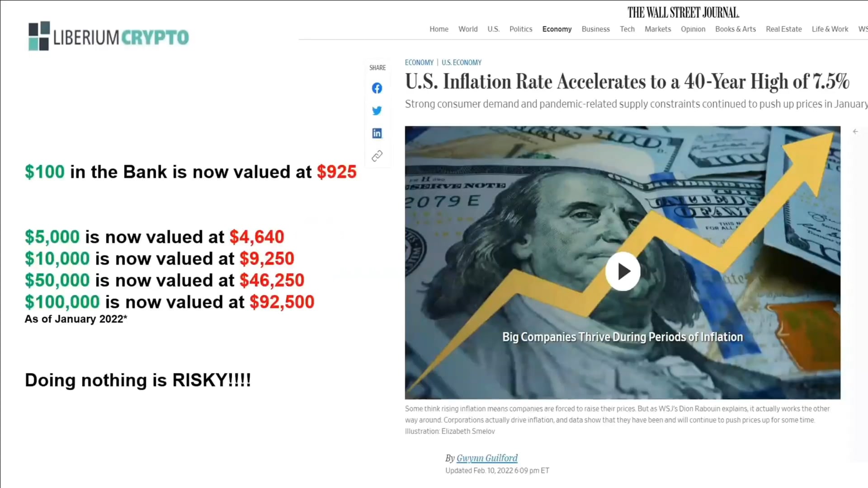Click the U.S. Economy breadcrumb link
The image size is (868, 488).
coord(462,62)
